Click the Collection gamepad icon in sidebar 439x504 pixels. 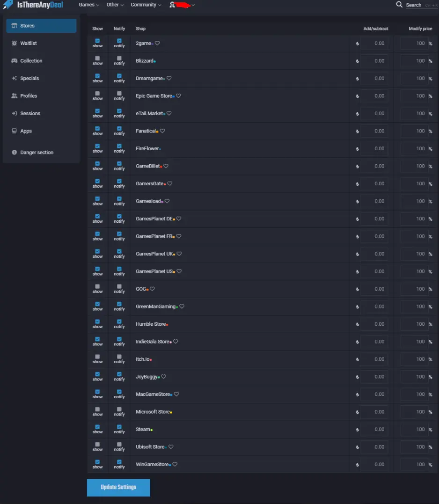coord(14,60)
